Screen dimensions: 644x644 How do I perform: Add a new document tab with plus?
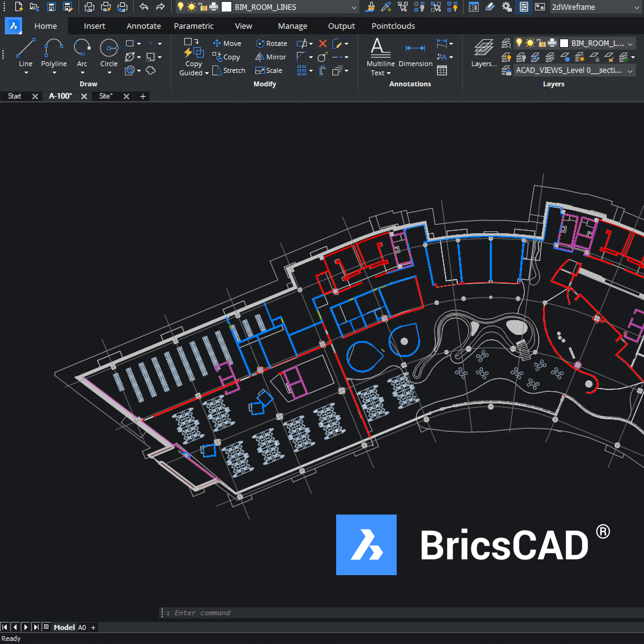(x=143, y=96)
